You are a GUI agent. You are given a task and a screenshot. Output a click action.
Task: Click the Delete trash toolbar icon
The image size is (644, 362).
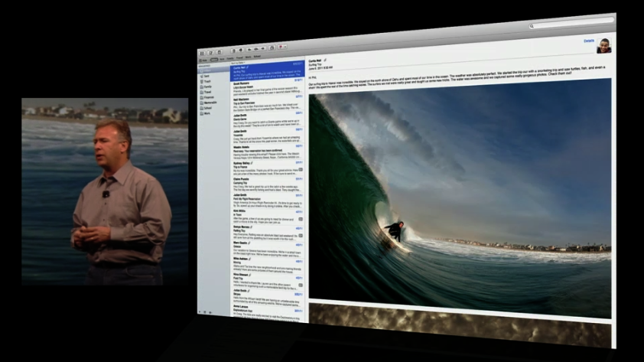(x=234, y=51)
